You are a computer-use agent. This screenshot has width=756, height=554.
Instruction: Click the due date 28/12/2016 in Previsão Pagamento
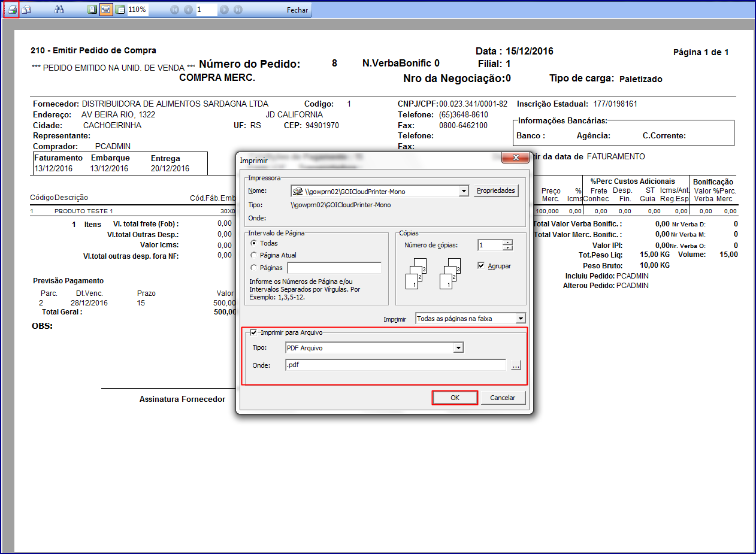(x=89, y=303)
